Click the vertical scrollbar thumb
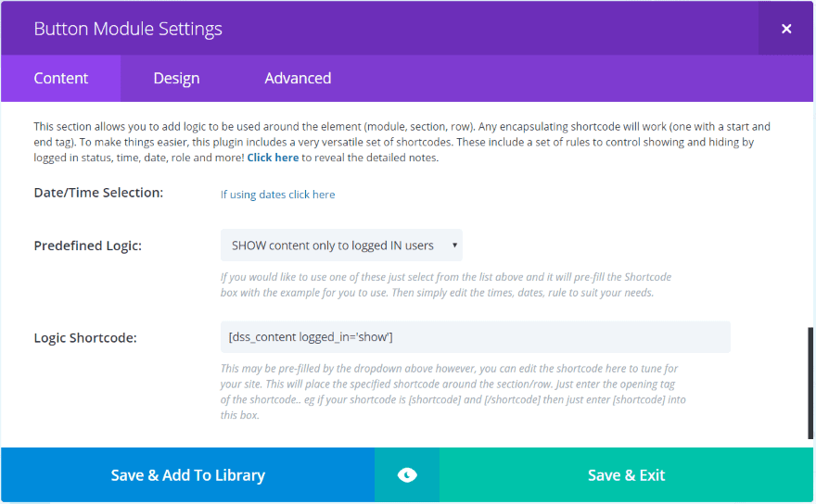The width and height of the screenshot is (816, 504). [811, 380]
